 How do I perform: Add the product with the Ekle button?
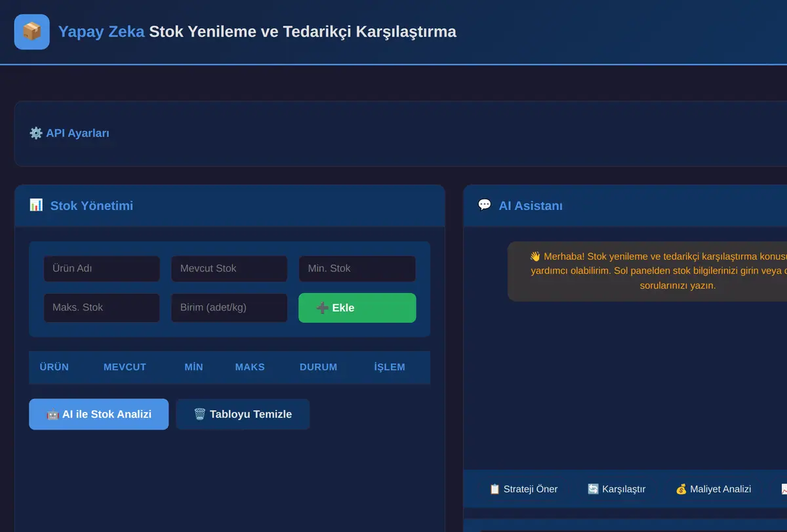click(x=357, y=308)
